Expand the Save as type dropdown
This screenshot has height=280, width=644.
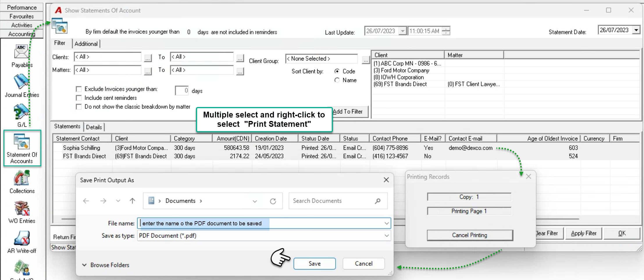click(x=387, y=236)
